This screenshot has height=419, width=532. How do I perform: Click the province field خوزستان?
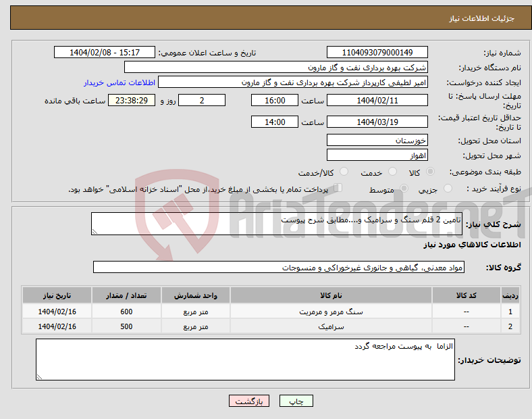point(377,141)
